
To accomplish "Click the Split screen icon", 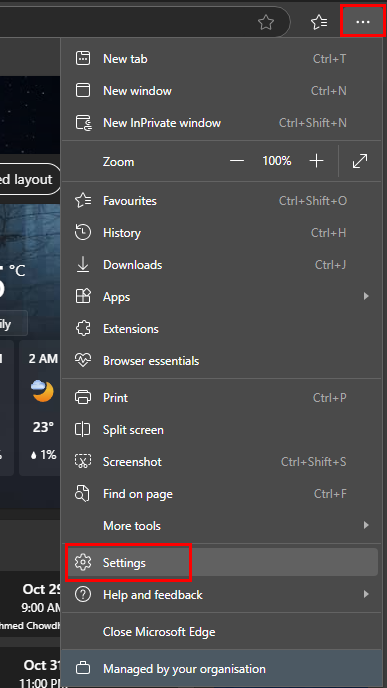I will [x=83, y=430].
